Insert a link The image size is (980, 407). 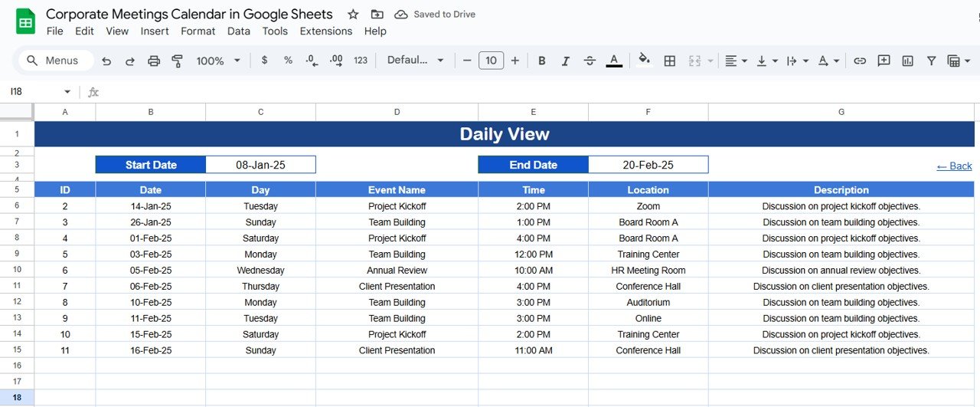(860, 61)
